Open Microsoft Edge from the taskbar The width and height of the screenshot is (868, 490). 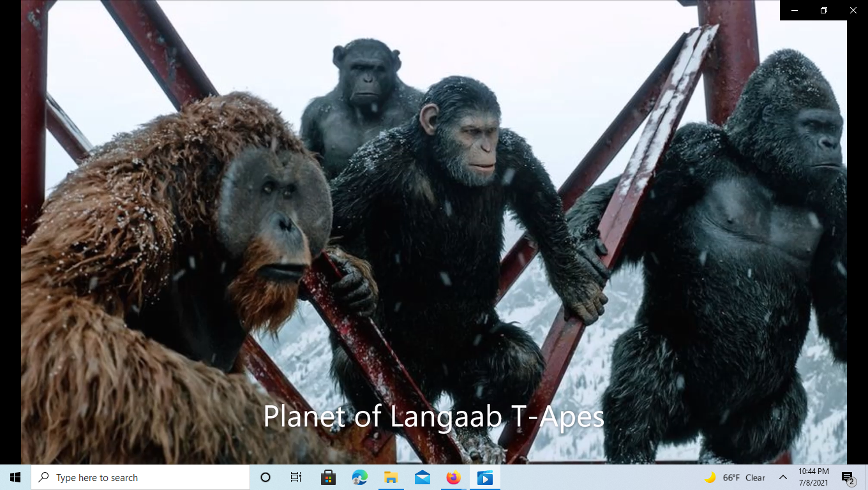click(359, 477)
